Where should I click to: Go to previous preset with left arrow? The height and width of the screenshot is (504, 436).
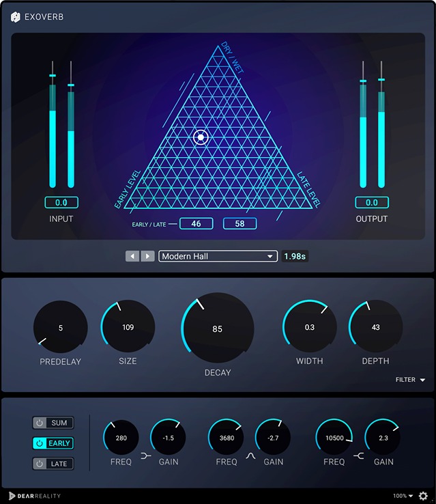[132, 256]
